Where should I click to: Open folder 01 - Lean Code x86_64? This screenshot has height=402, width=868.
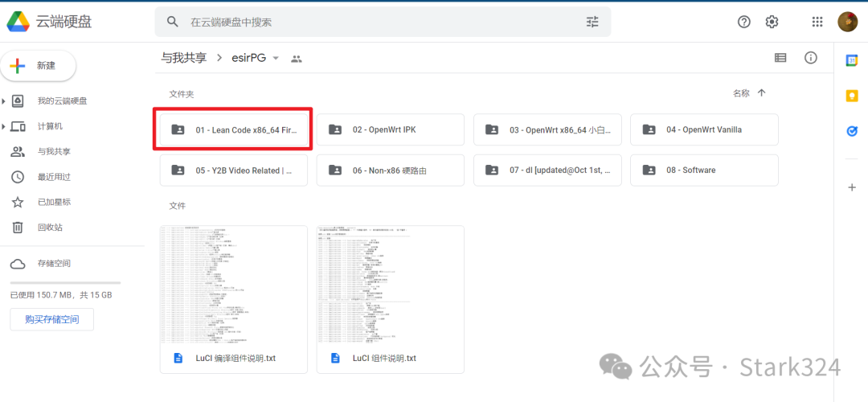(x=234, y=129)
